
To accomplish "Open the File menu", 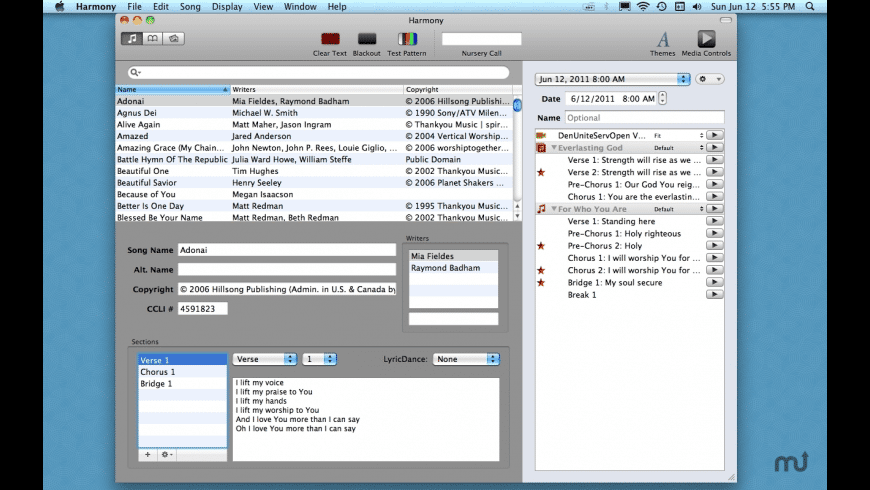I will [x=134, y=7].
